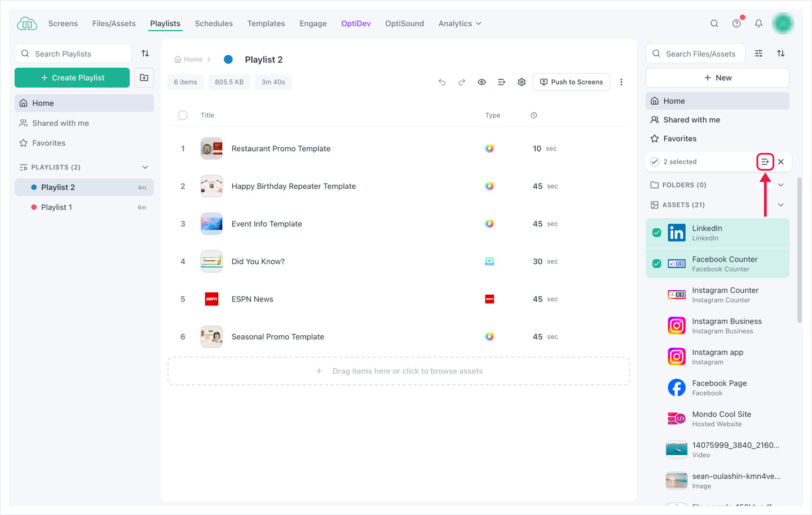The image size is (812, 515).
Task: Add 2 selected assets to playlist
Action: 765,162
